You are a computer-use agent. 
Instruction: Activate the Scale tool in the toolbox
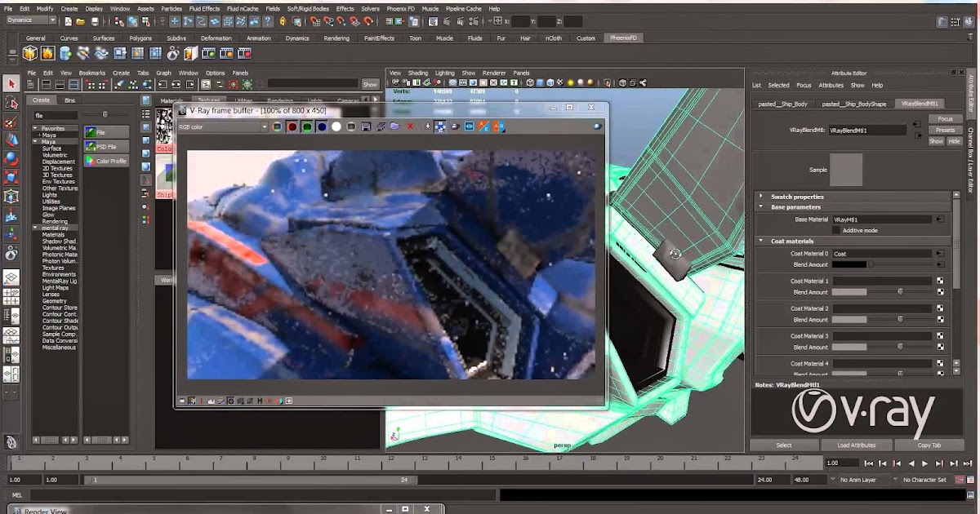point(11,178)
